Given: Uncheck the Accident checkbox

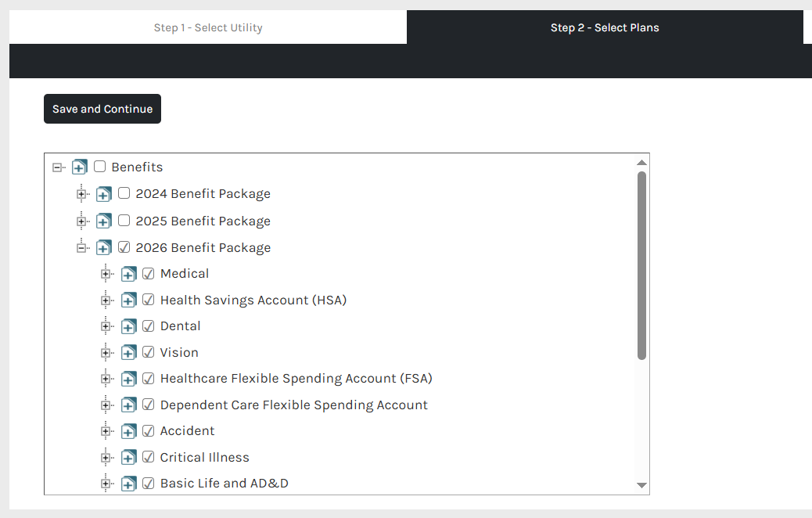Looking at the screenshot, I should [x=148, y=430].
